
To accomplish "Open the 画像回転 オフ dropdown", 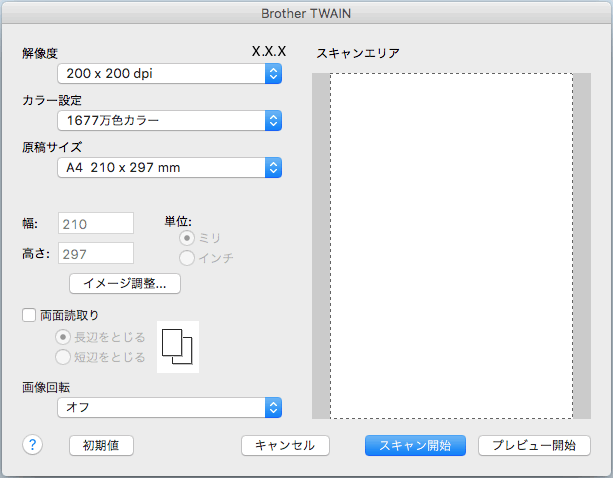I will (169, 407).
